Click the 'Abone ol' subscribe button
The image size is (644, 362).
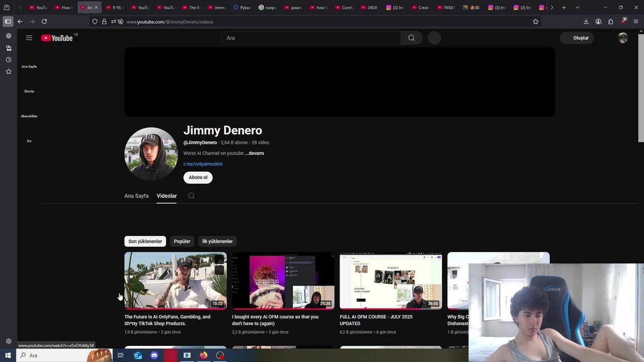click(x=198, y=177)
